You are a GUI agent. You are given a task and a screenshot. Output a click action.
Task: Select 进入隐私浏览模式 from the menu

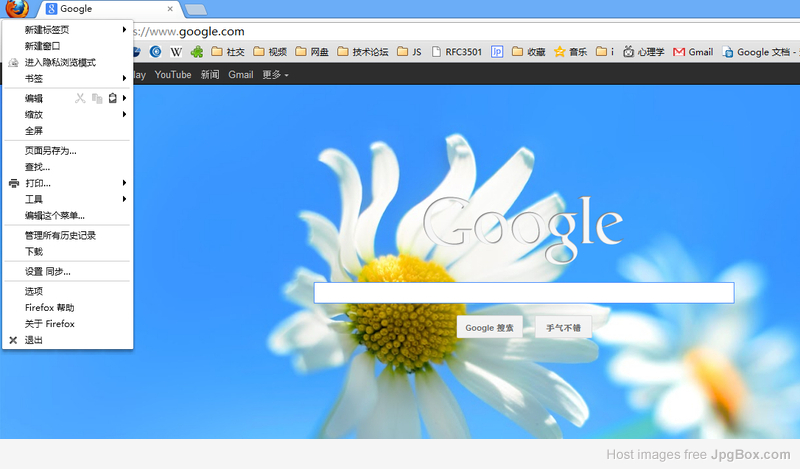[60, 62]
